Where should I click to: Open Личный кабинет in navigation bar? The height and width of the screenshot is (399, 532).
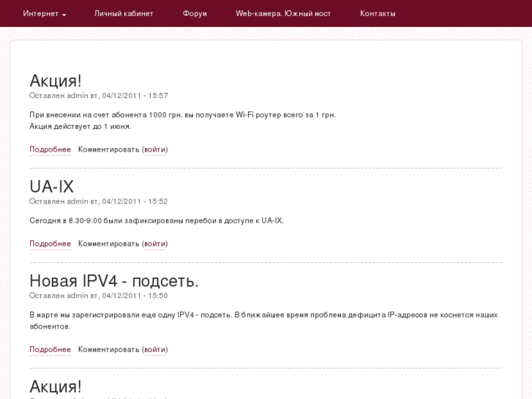coord(124,14)
